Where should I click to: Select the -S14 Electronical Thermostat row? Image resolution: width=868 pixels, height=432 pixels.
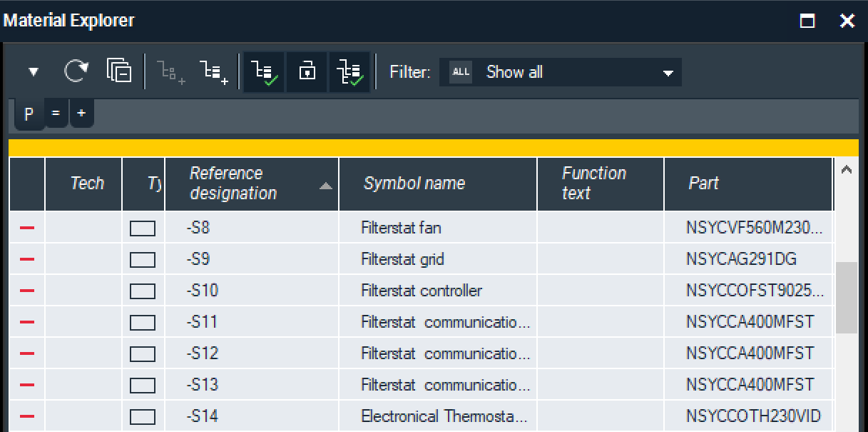444,416
